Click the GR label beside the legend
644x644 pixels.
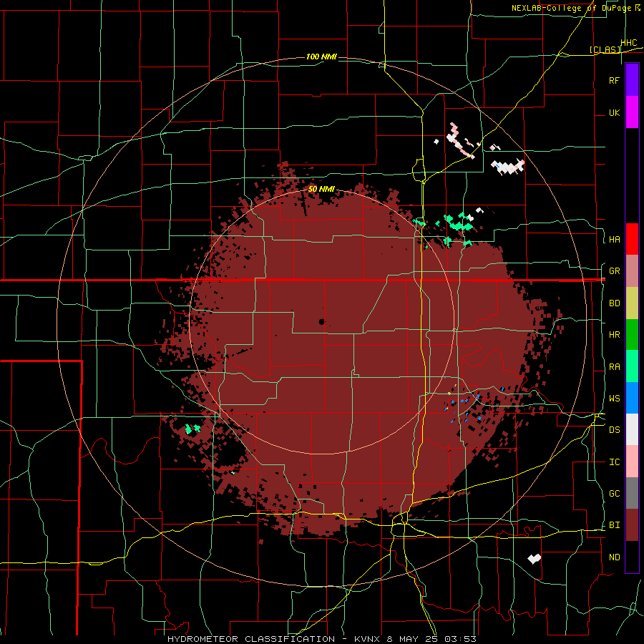(614, 271)
